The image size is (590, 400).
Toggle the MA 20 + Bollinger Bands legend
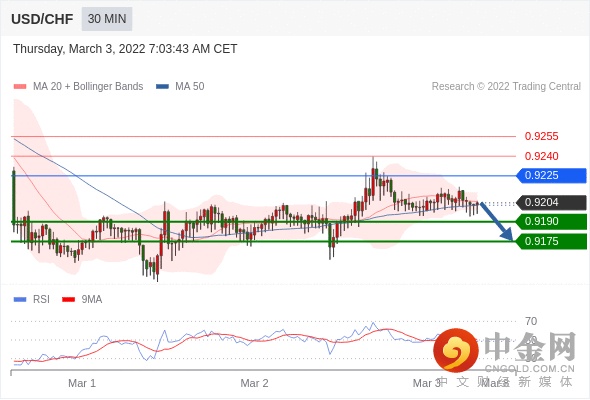pyautogui.click(x=78, y=87)
